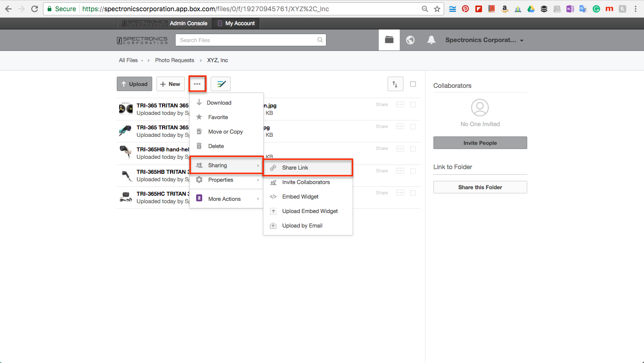This screenshot has height=363, width=644.
Task: Click the browser reload icon
Action: coord(35,9)
